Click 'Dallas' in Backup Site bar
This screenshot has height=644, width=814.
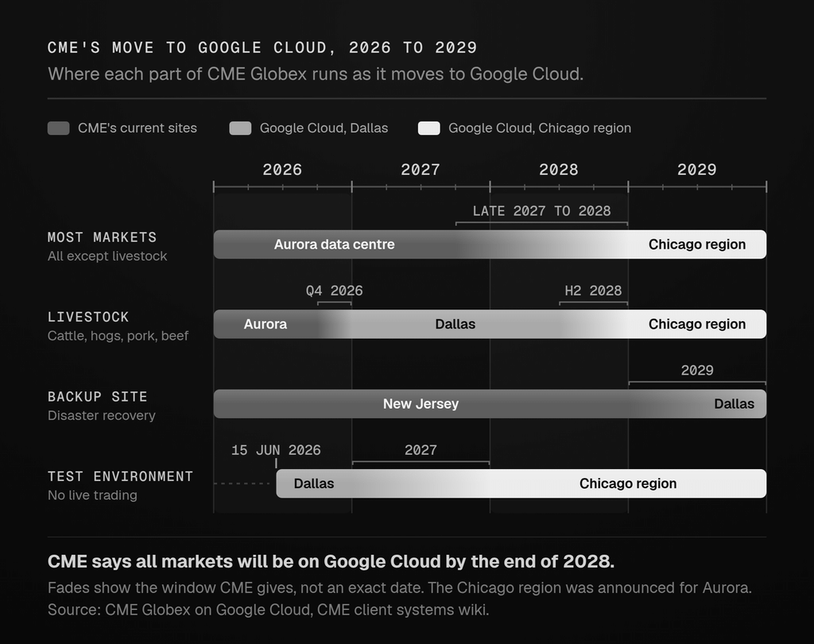tap(734, 404)
